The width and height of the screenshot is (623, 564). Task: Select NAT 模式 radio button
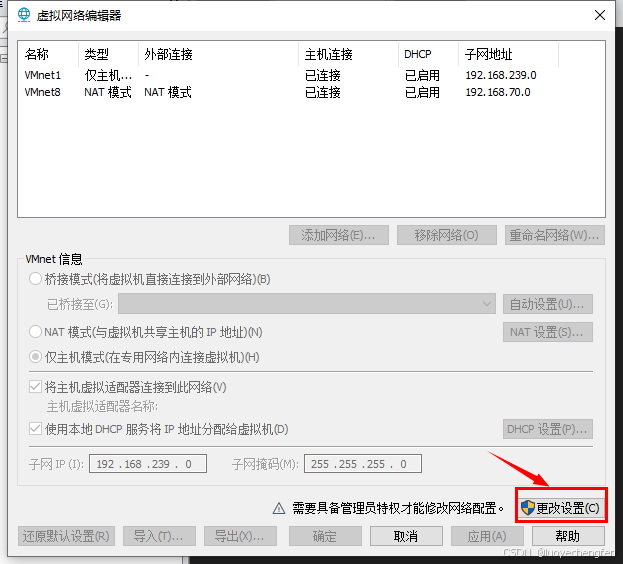pyautogui.click(x=35, y=332)
